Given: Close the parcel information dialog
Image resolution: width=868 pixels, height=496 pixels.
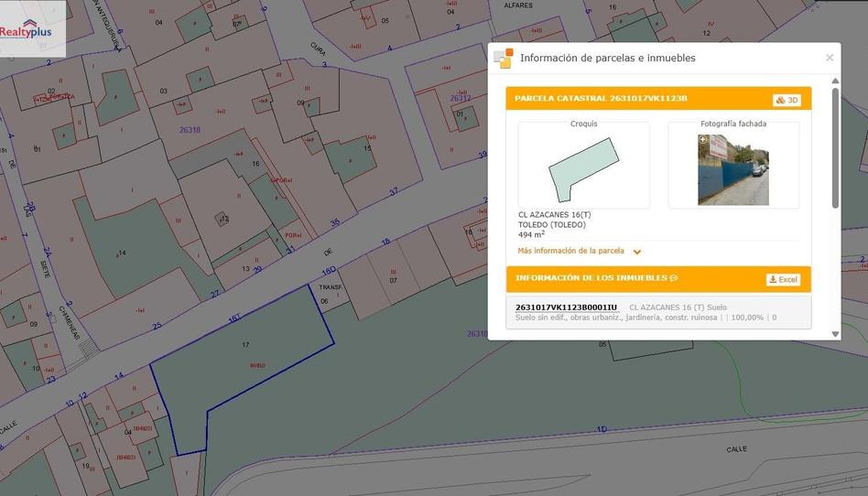Looking at the screenshot, I should pyautogui.click(x=830, y=58).
